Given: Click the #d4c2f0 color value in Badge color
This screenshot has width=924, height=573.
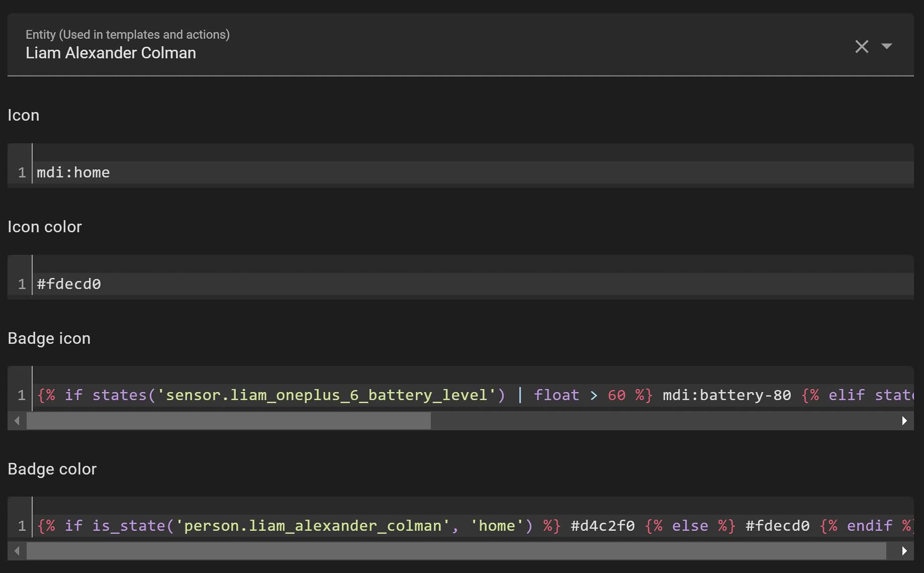Looking at the screenshot, I should point(603,526).
